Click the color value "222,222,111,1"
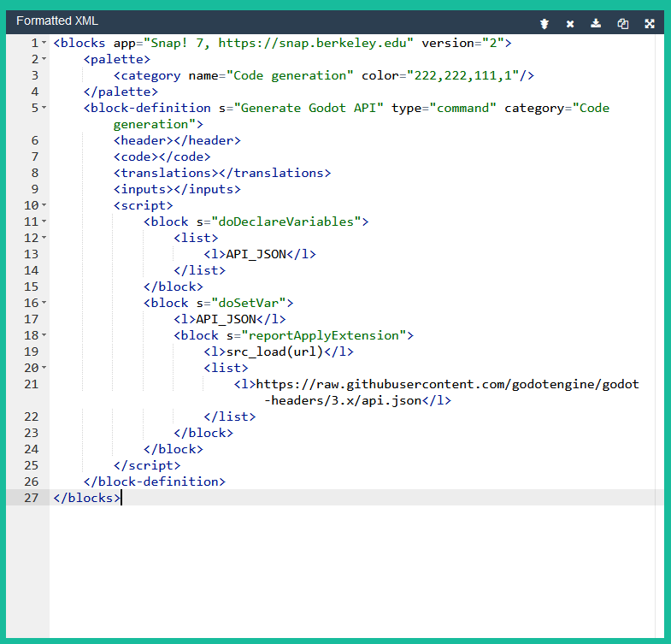The image size is (671, 644). [x=462, y=75]
